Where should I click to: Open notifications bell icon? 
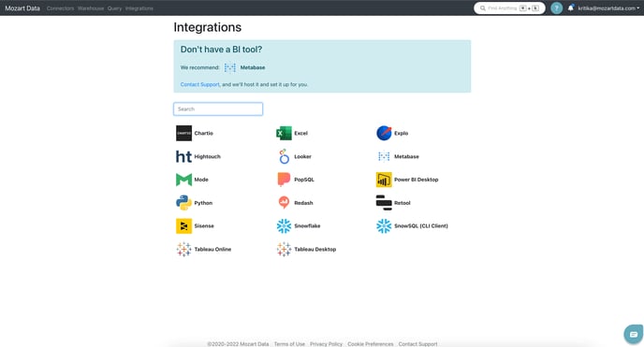[571, 7]
